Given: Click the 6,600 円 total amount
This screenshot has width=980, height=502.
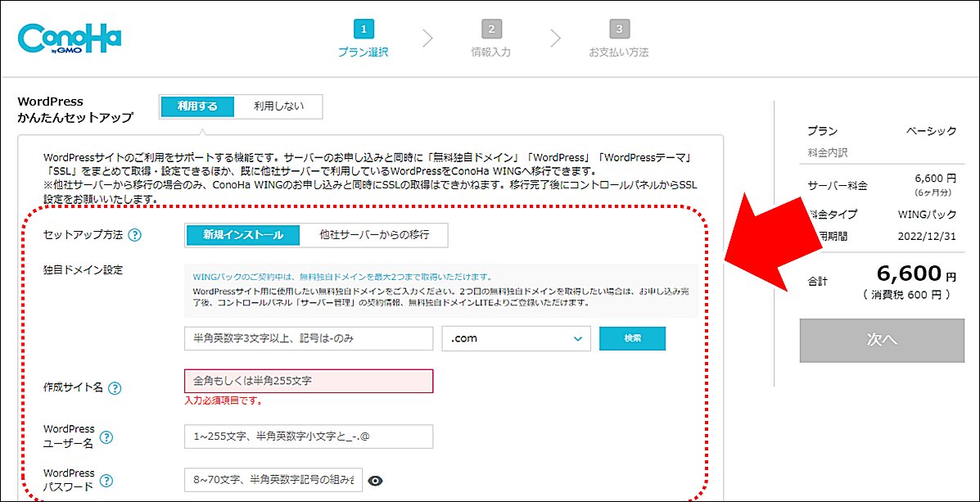Looking at the screenshot, I should point(916,274).
